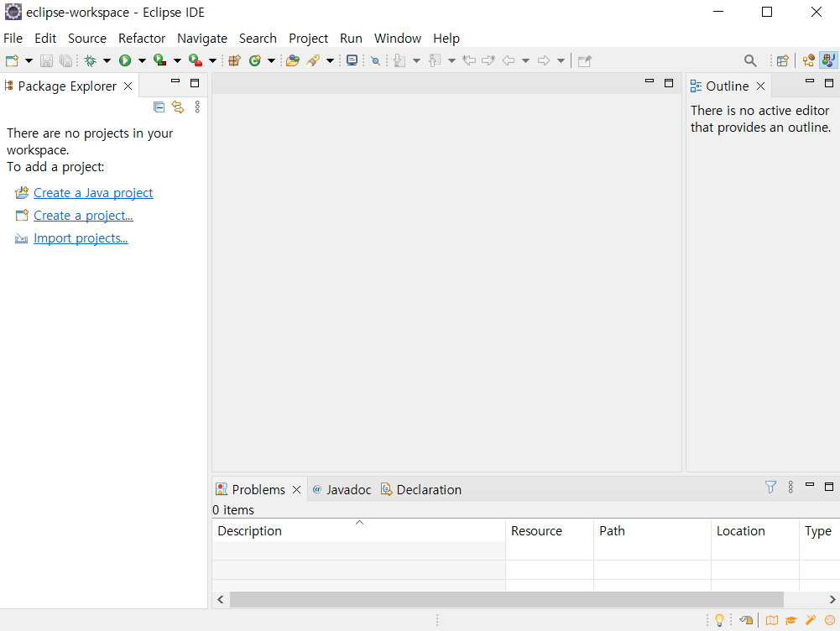Start debugging with the bug icon
The image size is (840, 631).
click(91, 60)
